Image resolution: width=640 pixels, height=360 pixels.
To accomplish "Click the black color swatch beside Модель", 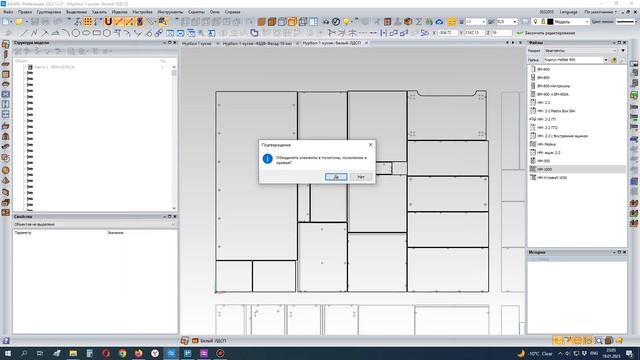I will (550, 22).
